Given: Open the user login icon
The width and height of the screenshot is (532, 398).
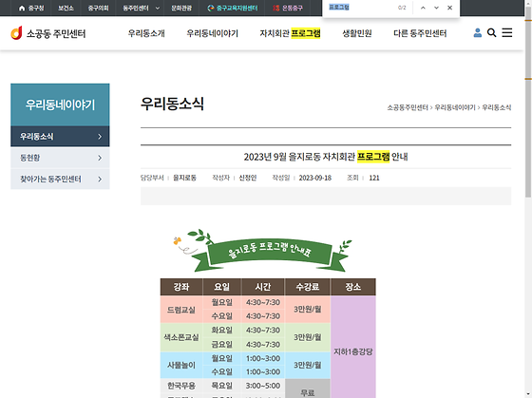Looking at the screenshot, I should (477, 32).
